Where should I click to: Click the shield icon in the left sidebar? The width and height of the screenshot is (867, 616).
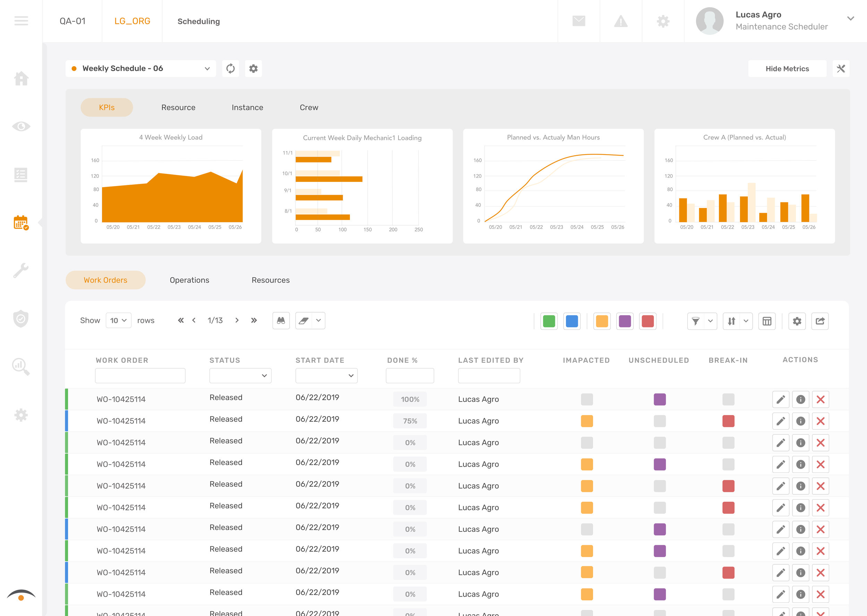(21, 319)
